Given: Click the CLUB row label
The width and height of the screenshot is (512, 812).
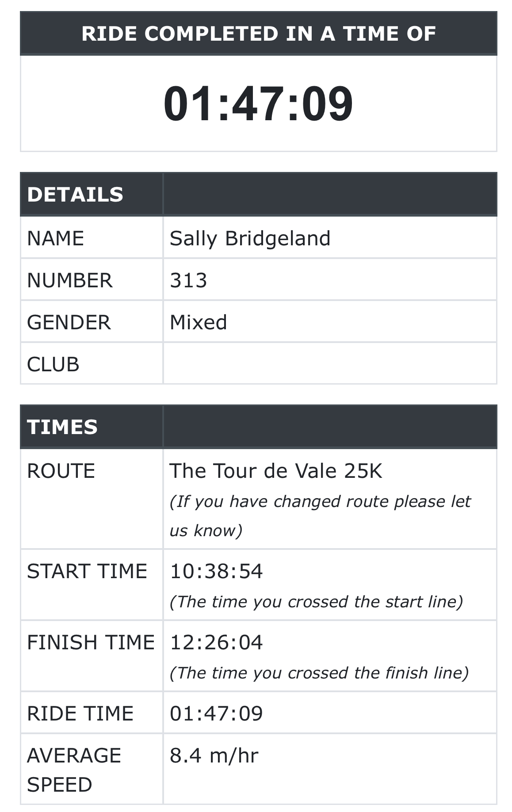Looking at the screenshot, I should tap(53, 364).
